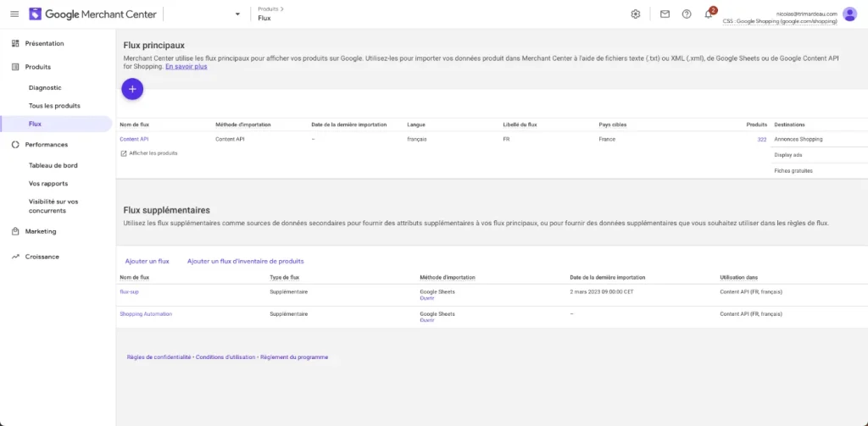Click the Marketing bag icon
Image resolution: width=868 pixels, height=426 pixels.
pos(15,231)
